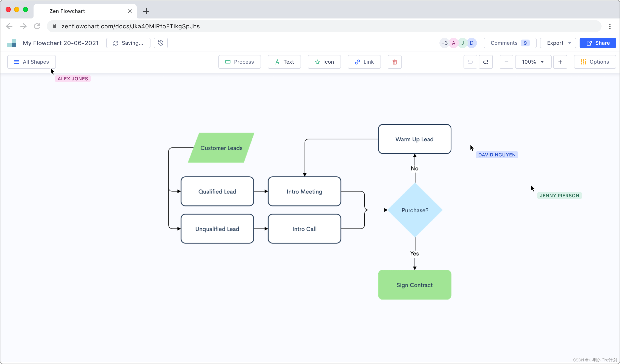Image resolution: width=620 pixels, height=364 pixels.
Task: Reload the page in browser
Action: point(37,26)
